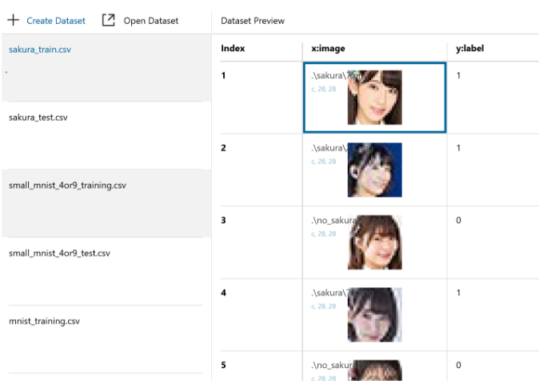This screenshot has height=392, width=539.
Task: Click the y:label column header
Action: [469, 48]
